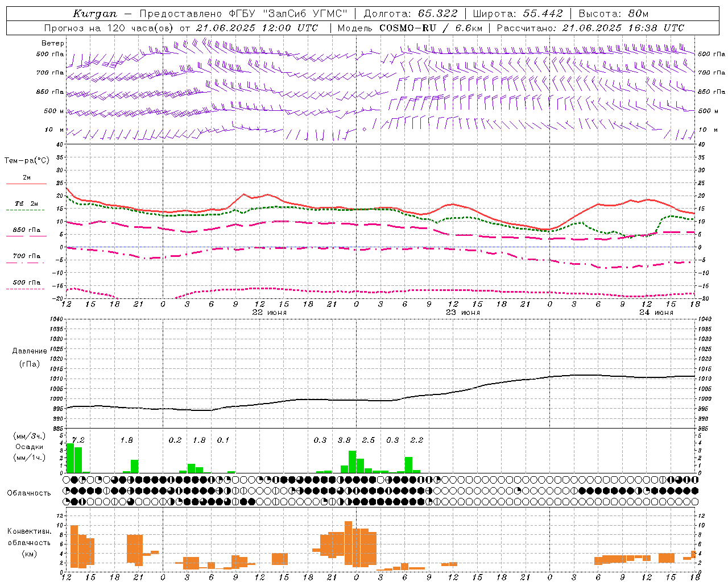Click the "Рассчитано: 21.06.2025 16:38 UTC" timestamp
This screenshot has width=728, height=582.
click(x=591, y=28)
